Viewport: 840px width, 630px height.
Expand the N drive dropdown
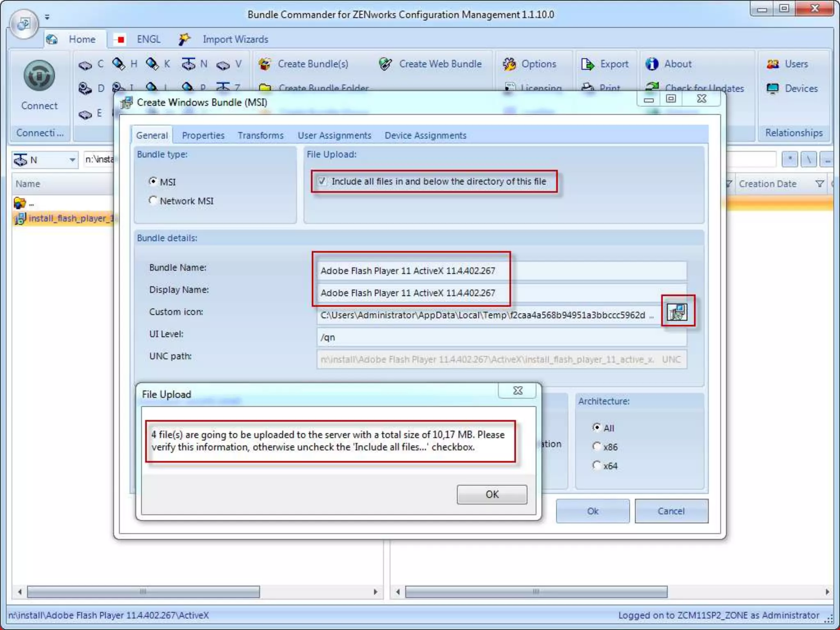pos(72,160)
